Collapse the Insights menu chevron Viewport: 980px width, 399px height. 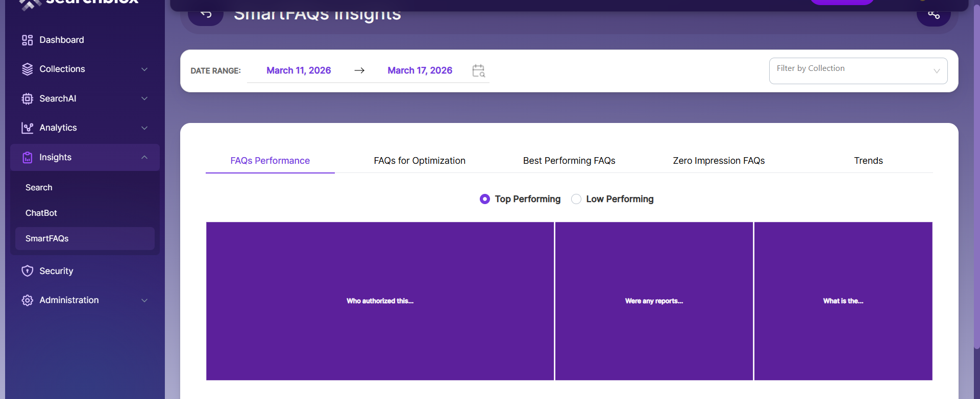click(144, 157)
